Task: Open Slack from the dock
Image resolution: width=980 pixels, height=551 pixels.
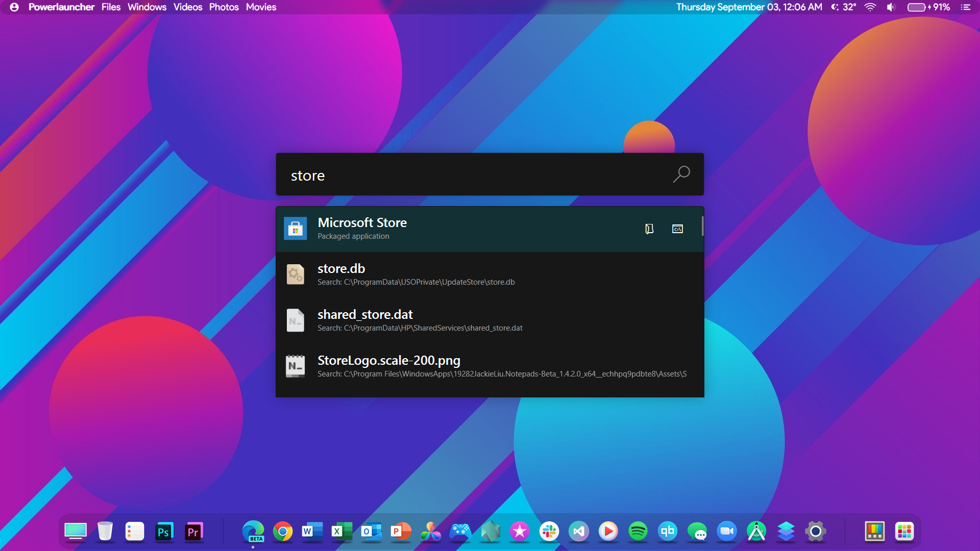Action: (549, 531)
